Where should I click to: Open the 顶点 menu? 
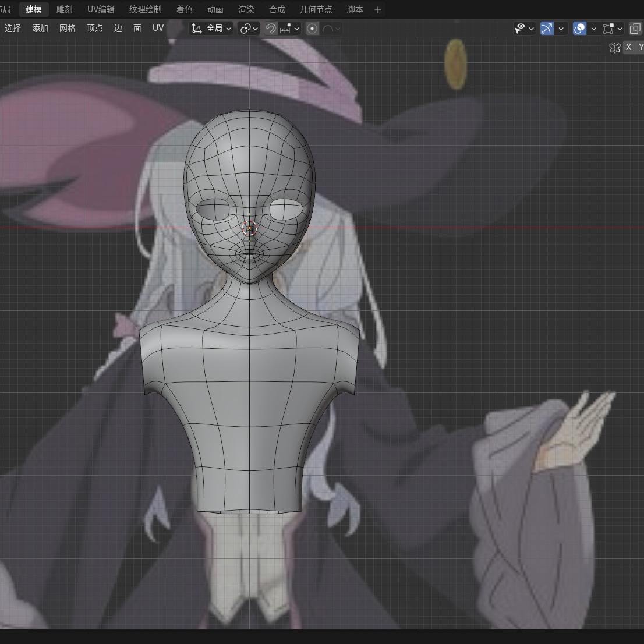pyautogui.click(x=94, y=29)
